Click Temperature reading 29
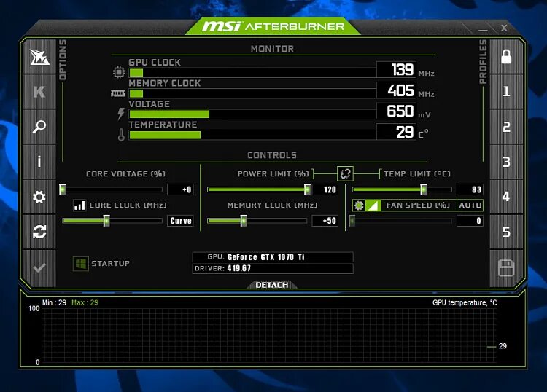 coord(397,132)
